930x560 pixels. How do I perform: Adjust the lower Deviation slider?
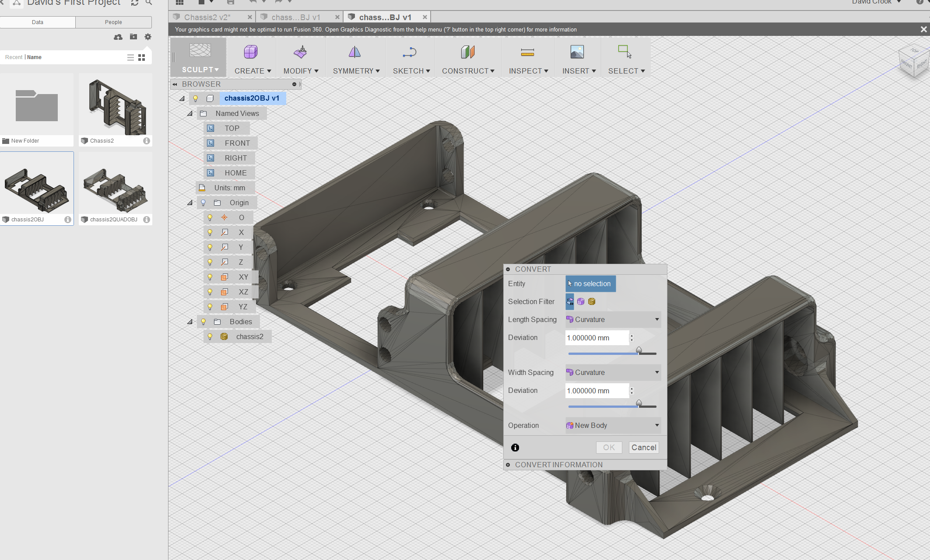(639, 403)
